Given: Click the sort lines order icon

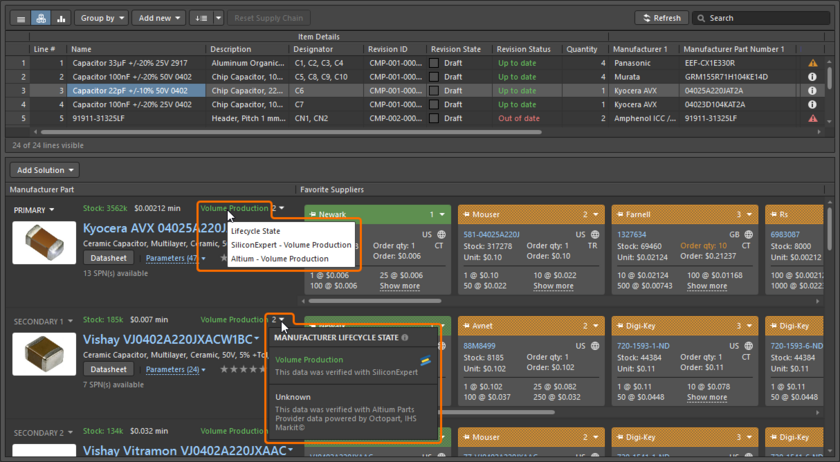Looking at the screenshot, I should pos(201,18).
